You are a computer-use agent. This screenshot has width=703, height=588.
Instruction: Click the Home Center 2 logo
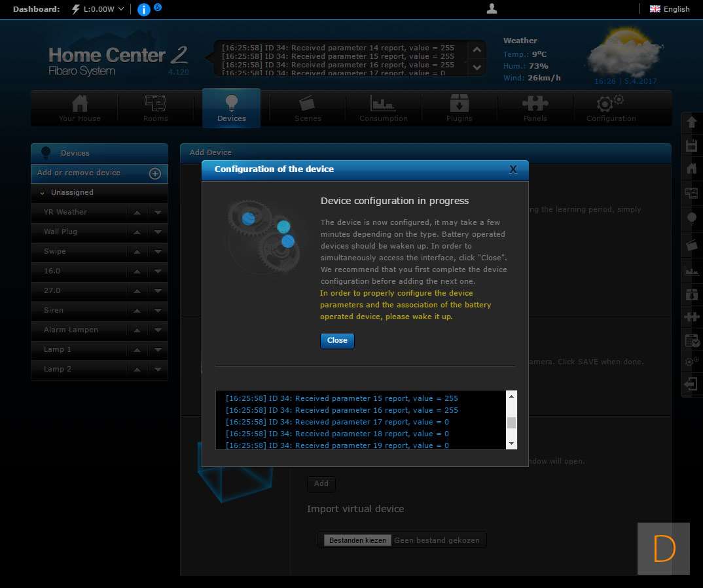117,60
